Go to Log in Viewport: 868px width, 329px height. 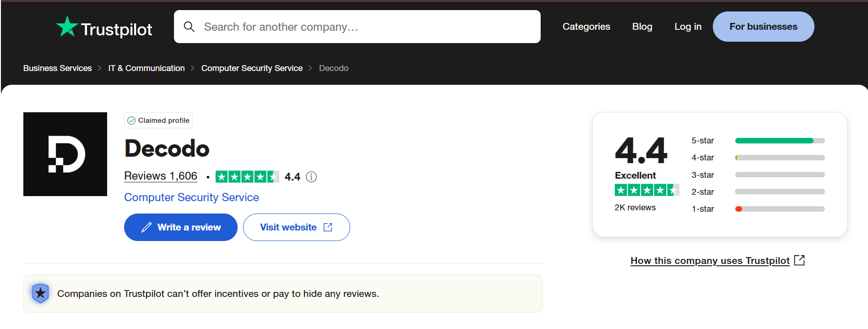click(688, 27)
